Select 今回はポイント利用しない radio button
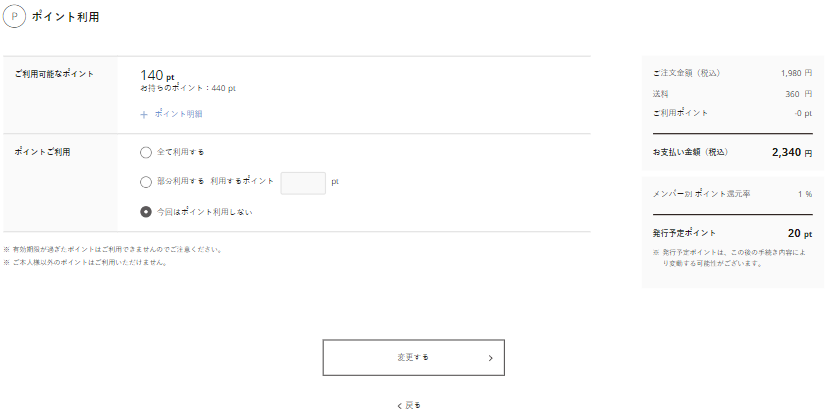The image size is (833, 417). (146, 212)
